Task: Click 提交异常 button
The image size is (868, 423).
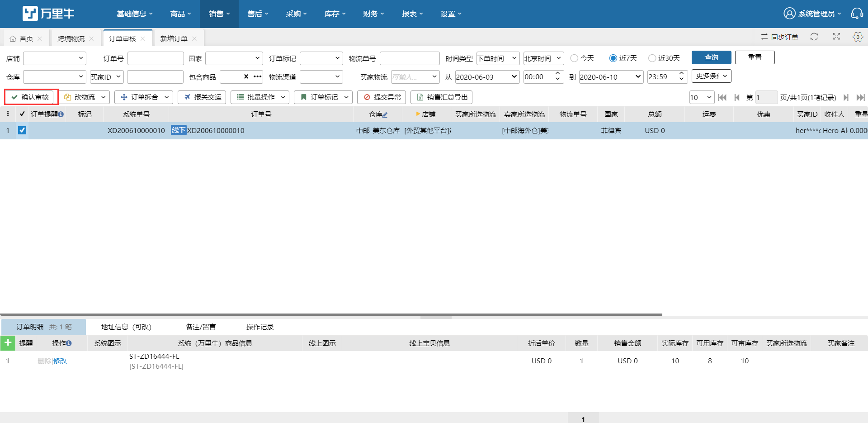Action: click(382, 97)
